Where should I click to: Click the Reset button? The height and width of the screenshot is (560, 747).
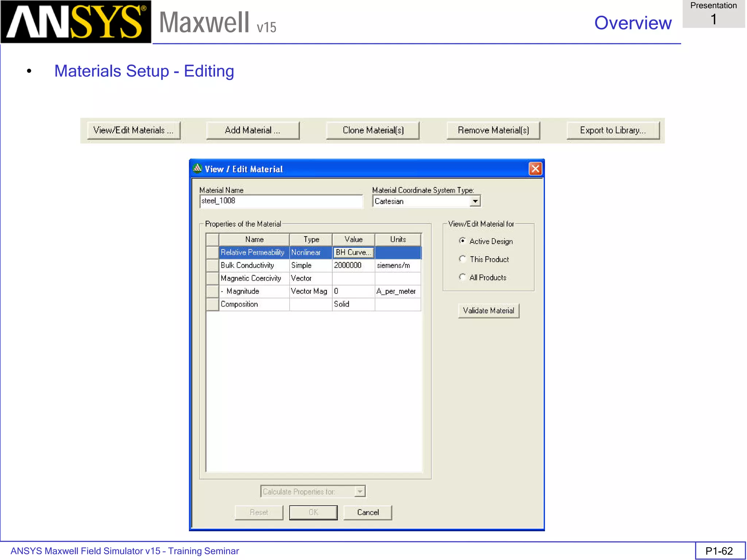pos(259,512)
